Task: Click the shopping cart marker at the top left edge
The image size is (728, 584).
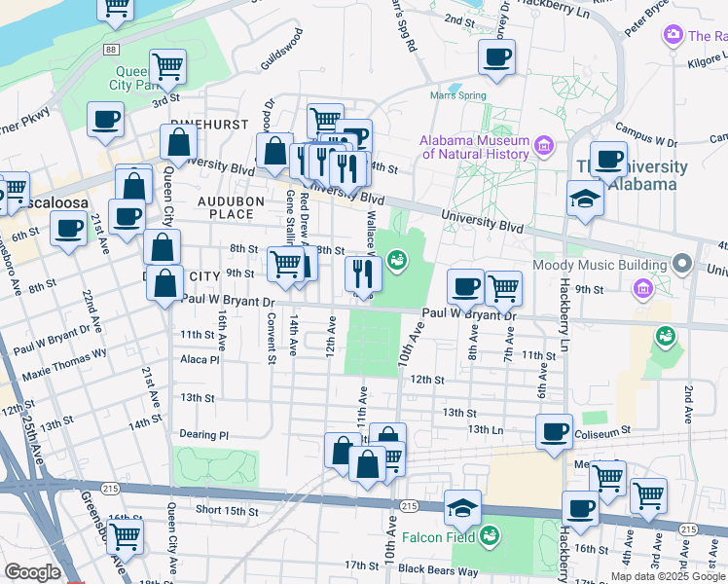Action: coord(116,10)
